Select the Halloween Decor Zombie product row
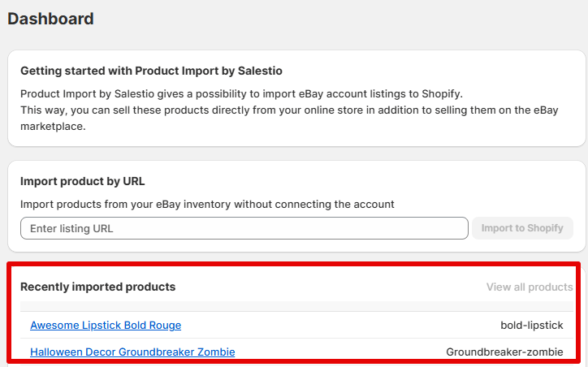Image resolution: width=588 pixels, height=367 pixels. [341, 352]
